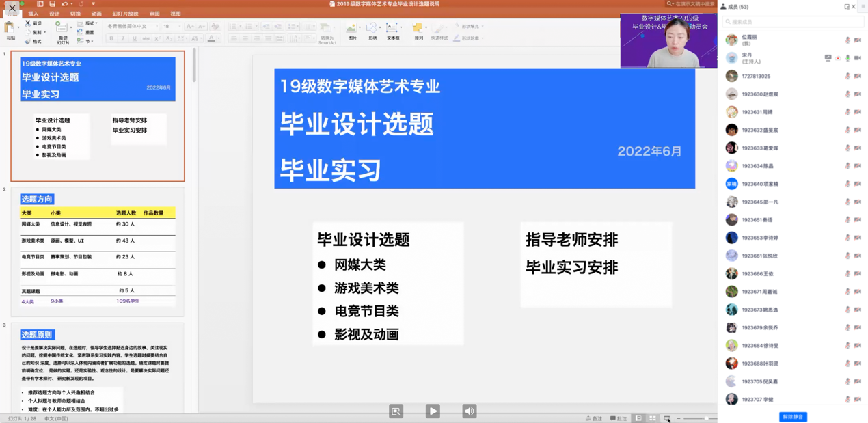868x423 pixels.
Task: Toggle microphone for member 位霞丽
Action: (847, 40)
